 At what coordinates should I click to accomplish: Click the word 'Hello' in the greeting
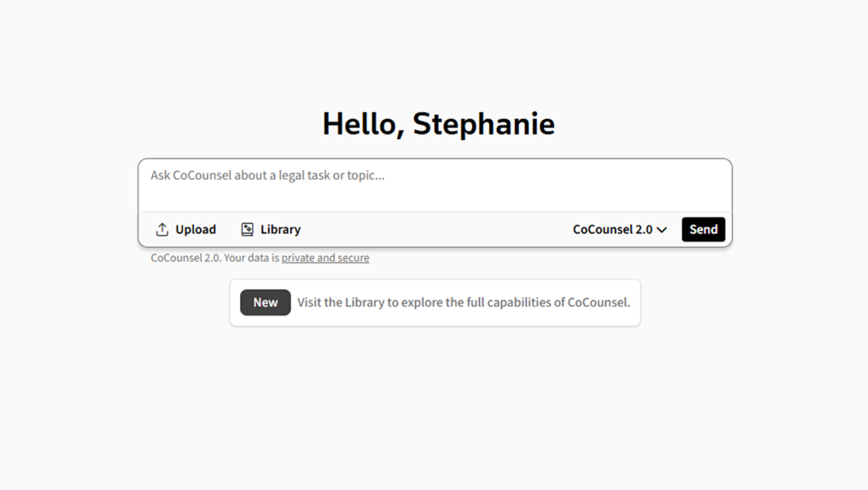click(363, 124)
